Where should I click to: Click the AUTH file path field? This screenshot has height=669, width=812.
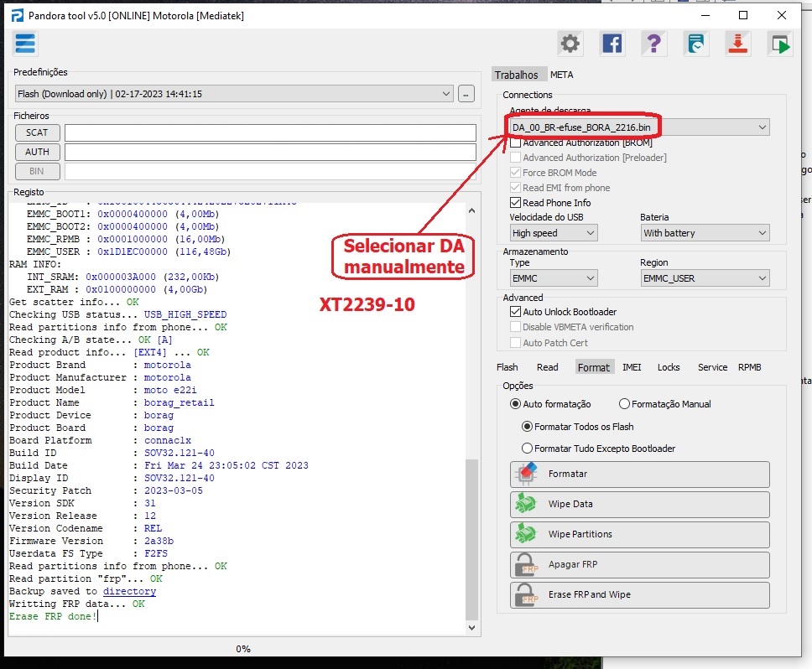coord(270,152)
